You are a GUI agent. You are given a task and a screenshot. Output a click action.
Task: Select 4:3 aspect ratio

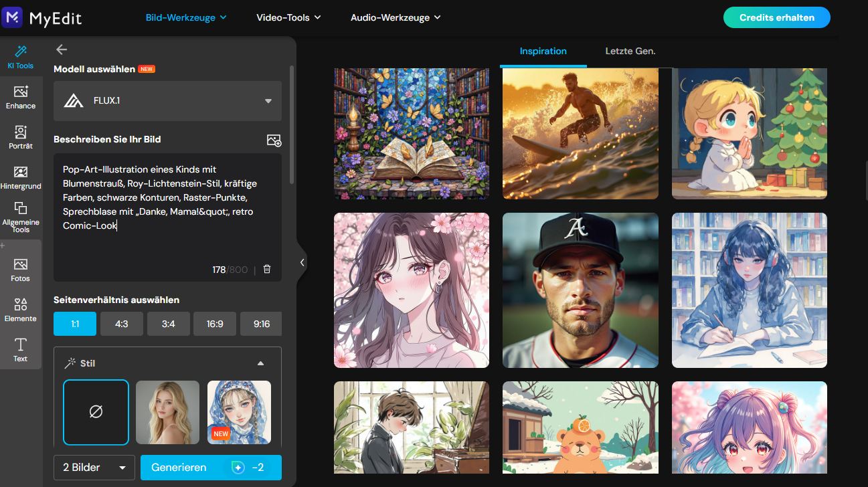122,324
